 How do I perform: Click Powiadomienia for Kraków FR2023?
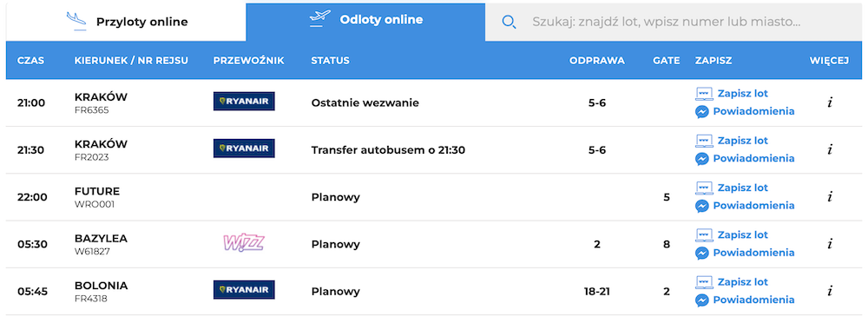(753, 158)
